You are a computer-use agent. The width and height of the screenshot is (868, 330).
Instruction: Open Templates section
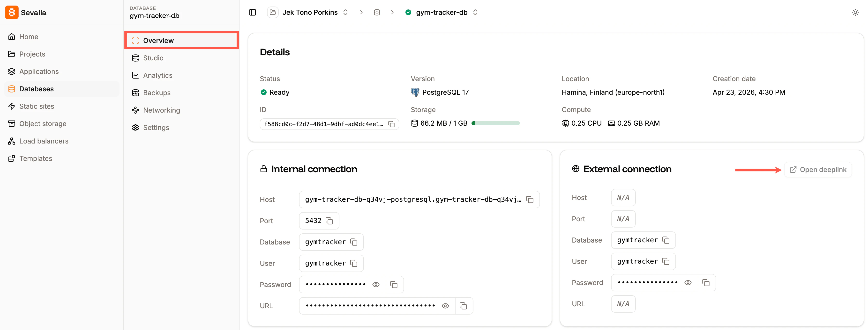pos(62,158)
